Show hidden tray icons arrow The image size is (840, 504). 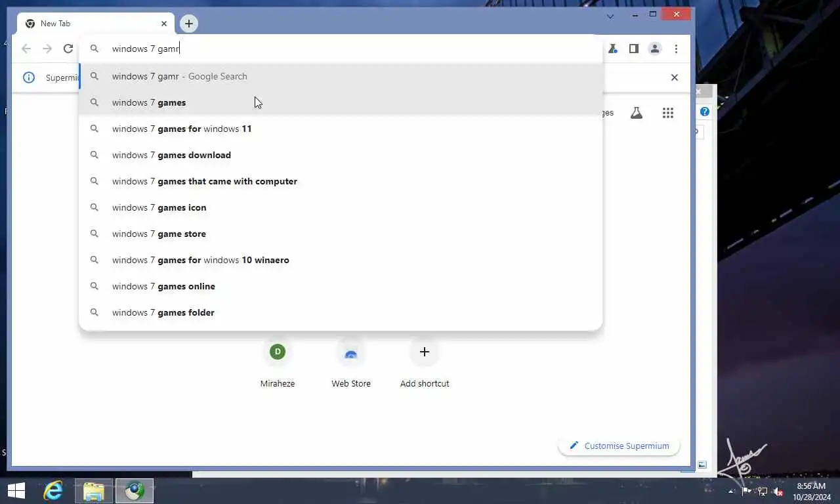tap(731, 491)
